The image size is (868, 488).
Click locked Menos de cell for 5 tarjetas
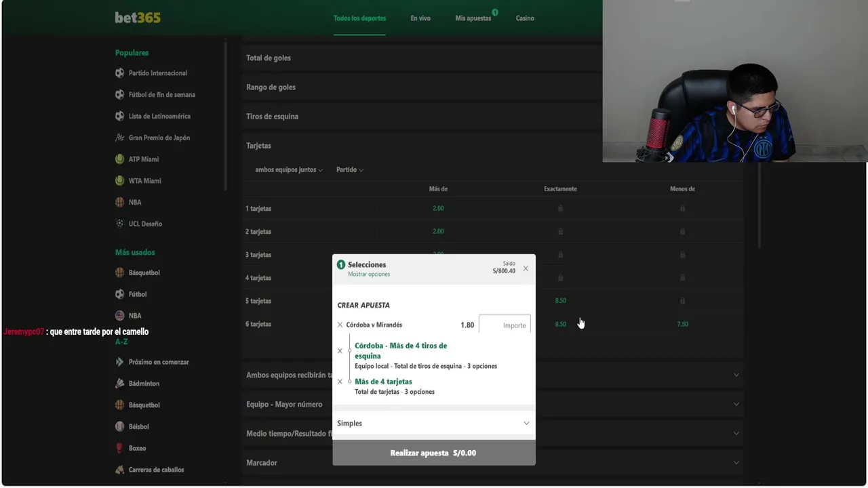682,301
